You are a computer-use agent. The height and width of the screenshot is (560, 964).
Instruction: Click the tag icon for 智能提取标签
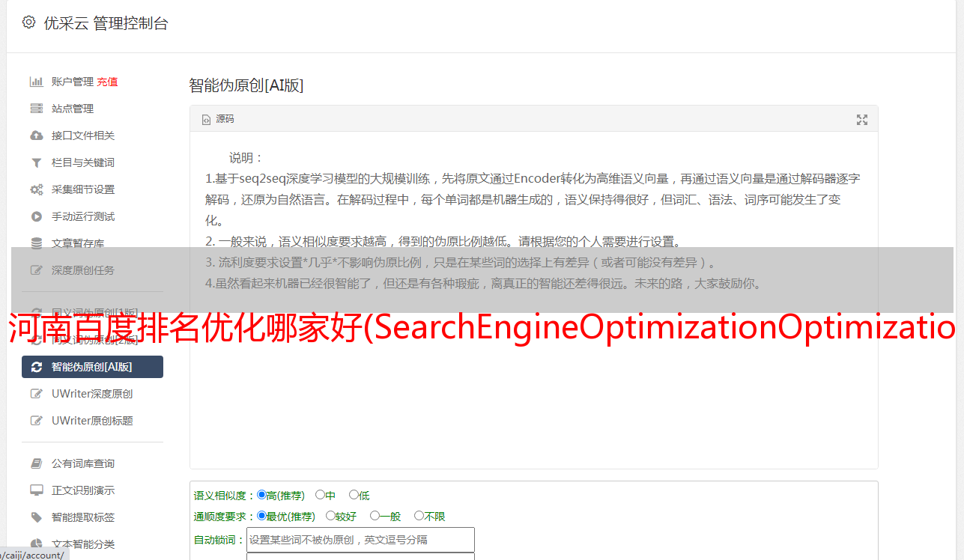[x=36, y=517]
